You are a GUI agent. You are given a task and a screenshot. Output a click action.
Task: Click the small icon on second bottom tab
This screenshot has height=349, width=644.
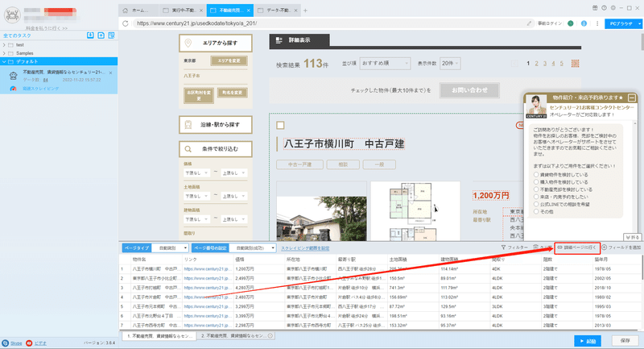point(270,336)
